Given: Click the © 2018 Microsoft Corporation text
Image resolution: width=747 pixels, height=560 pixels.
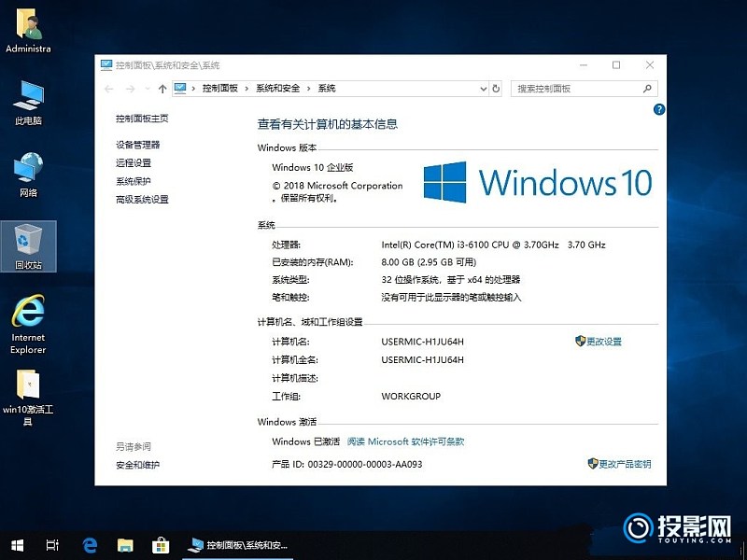Looking at the screenshot, I should [x=337, y=186].
